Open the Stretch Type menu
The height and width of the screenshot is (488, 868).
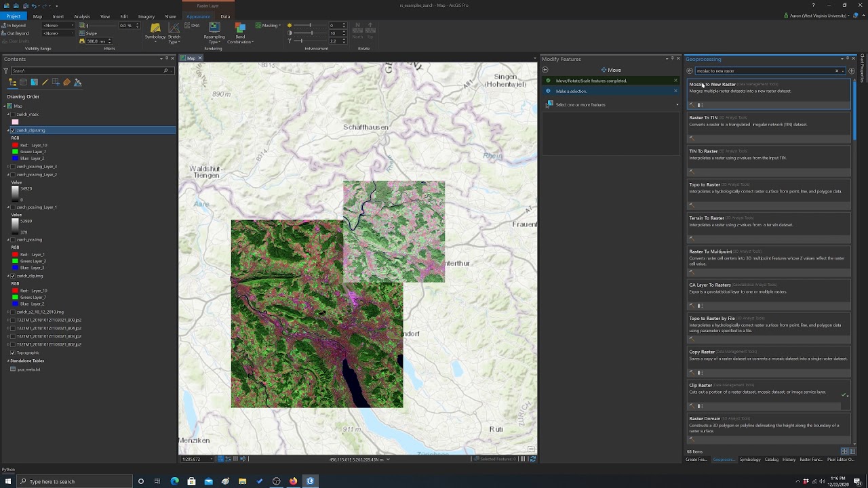click(x=174, y=33)
